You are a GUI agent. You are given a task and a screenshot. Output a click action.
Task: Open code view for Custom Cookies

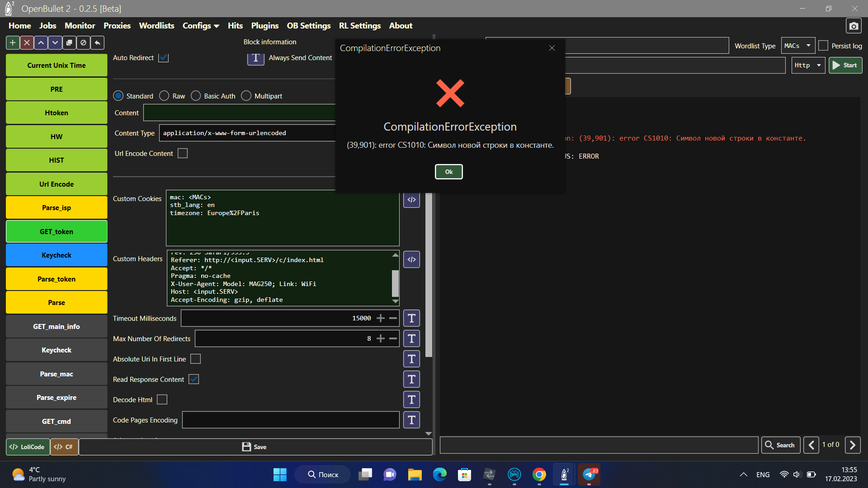pos(411,200)
